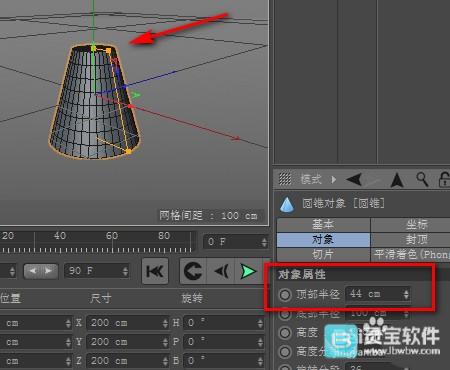Toggle the 高度 keyframe circle

click(x=285, y=332)
